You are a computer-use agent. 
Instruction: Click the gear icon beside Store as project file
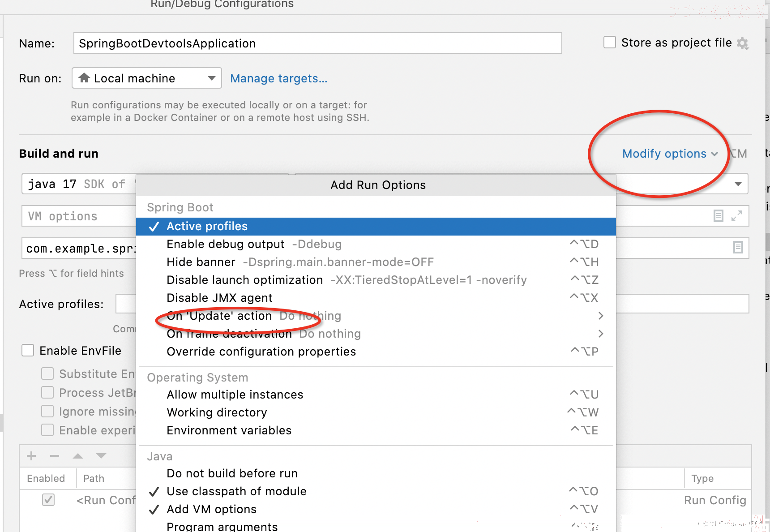click(743, 43)
